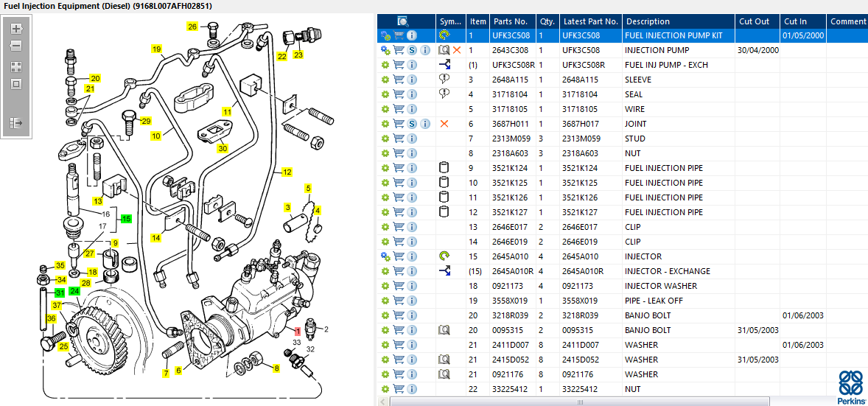Viewport: 868px width, 406px height.
Task: Click the Cut Out column header
Action: (x=757, y=21)
